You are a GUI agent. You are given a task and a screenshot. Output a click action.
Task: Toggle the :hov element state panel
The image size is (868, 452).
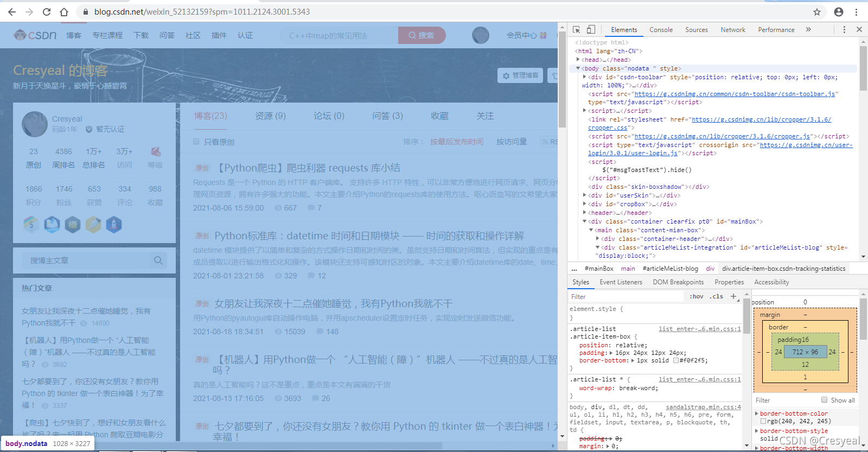click(697, 296)
